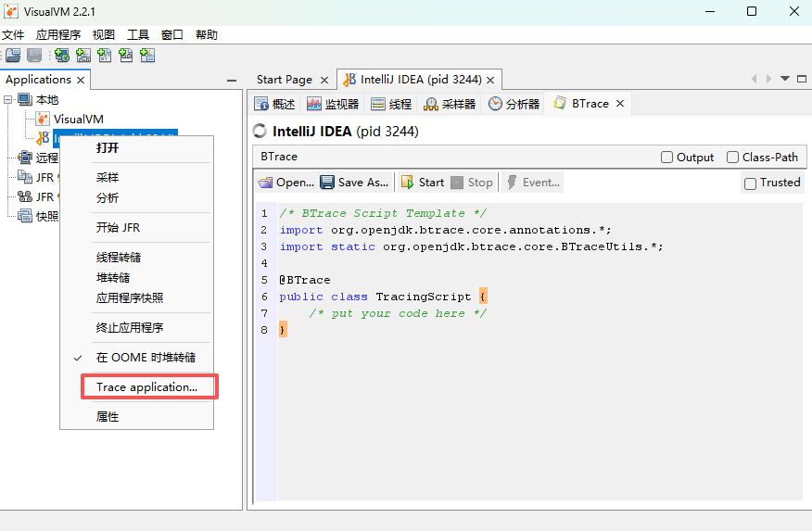Click the VisualVM icon in Applications tree

pos(43,119)
